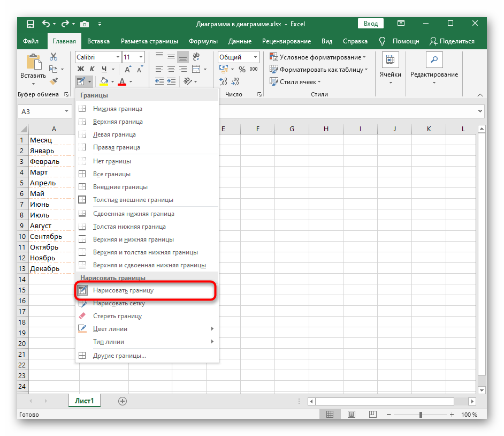Click the cell name box showing A3

(41, 111)
